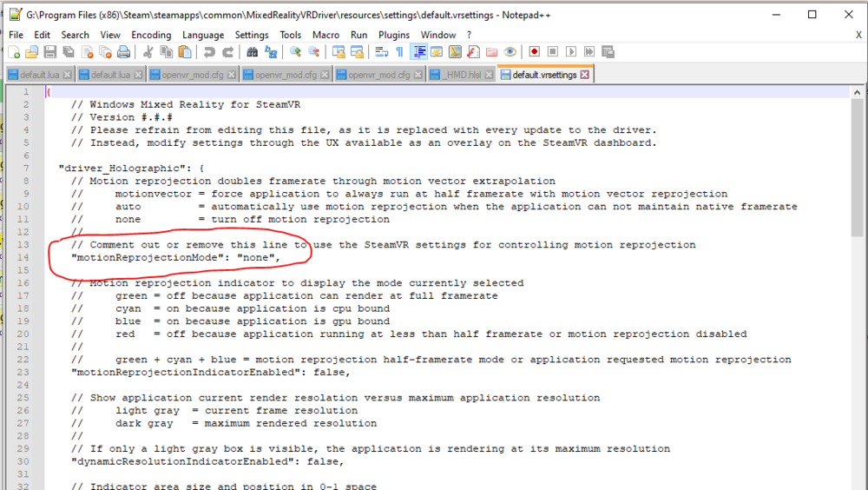The height and width of the screenshot is (490, 868).
Task: Open the Tools menu
Action: point(291,35)
